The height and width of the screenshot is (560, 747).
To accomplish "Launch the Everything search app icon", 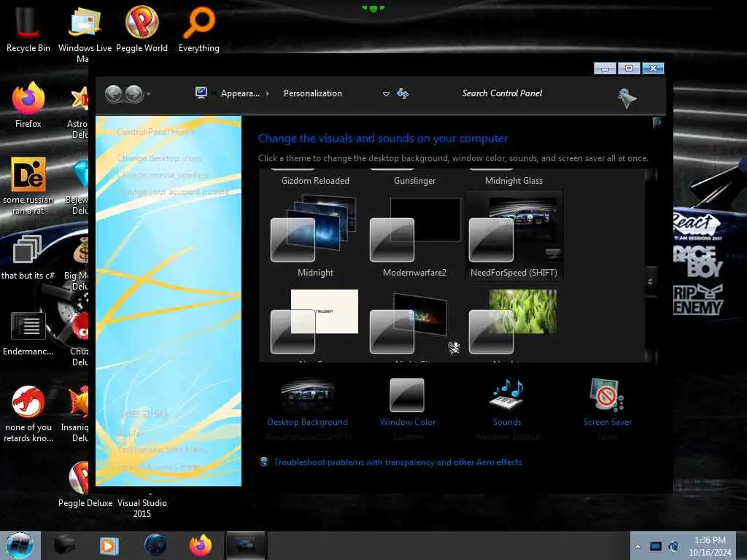I will tap(198, 29).
